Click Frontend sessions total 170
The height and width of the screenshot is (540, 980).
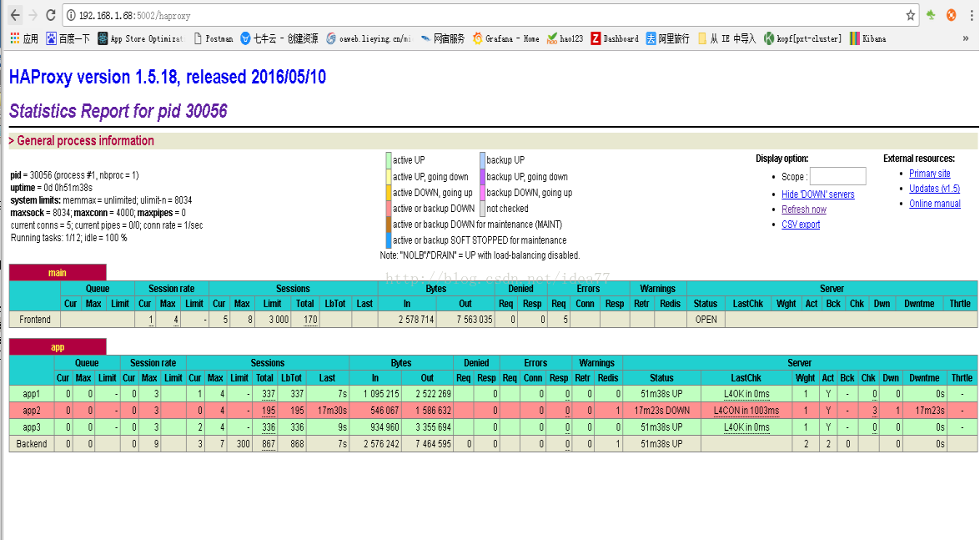click(x=310, y=320)
